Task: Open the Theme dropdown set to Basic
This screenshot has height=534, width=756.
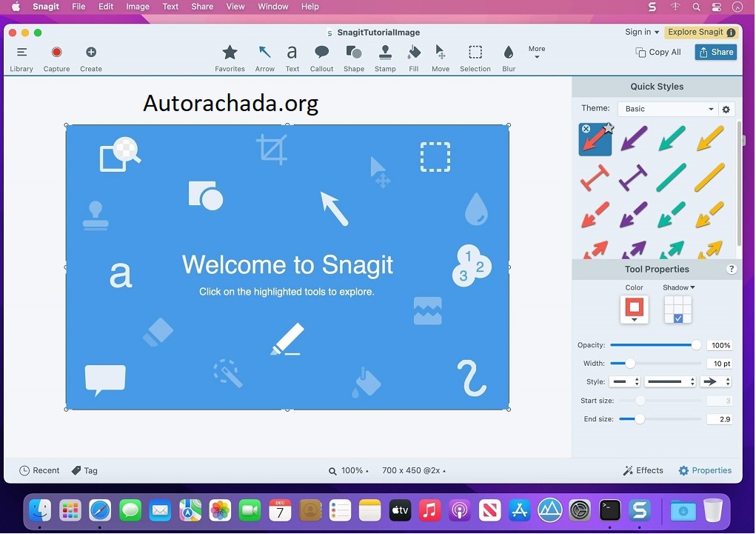Action: 668,109
